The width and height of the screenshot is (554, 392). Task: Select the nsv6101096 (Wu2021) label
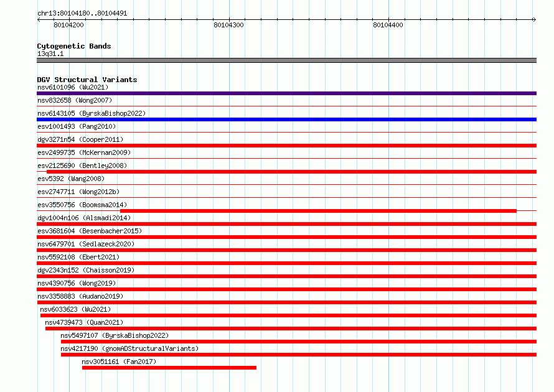[x=73, y=87]
